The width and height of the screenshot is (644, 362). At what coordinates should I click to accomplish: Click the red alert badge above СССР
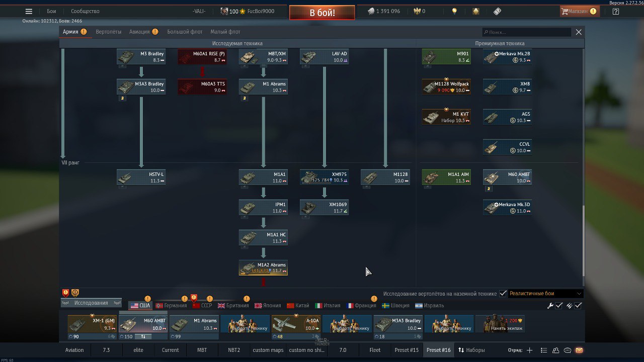click(x=194, y=298)
